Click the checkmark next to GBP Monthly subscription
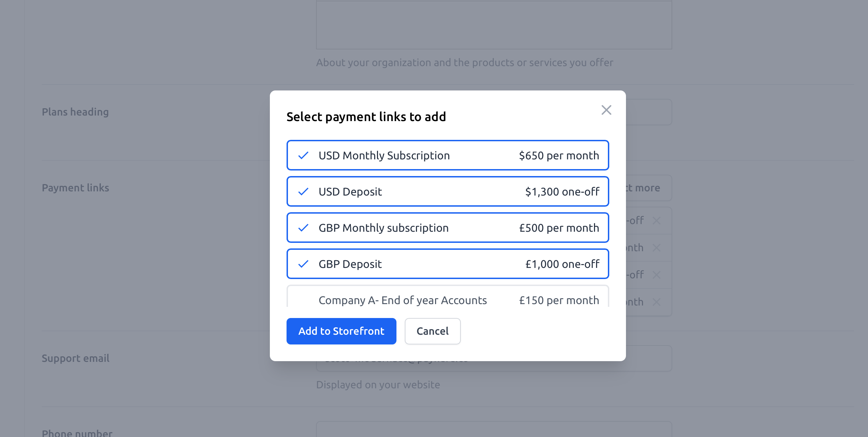The height and width of the screenshot is (437, 868). coord(303,228)
